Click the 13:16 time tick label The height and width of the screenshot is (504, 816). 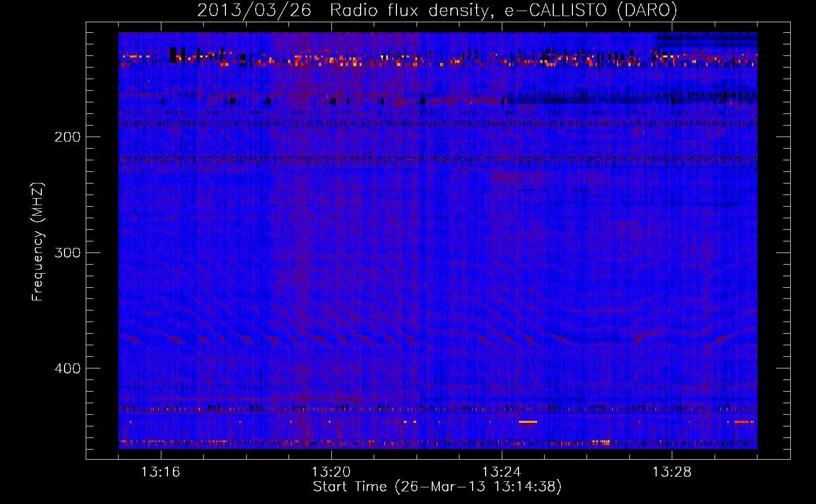pos(161,472)
